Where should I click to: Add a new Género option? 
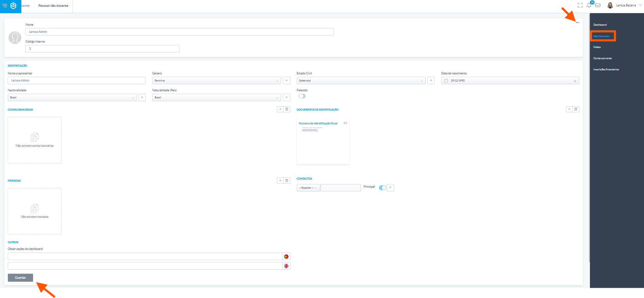(x=287, y=81)
